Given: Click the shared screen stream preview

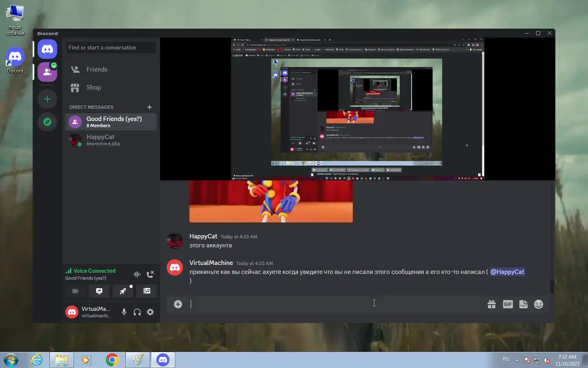Looking at the screenshot, I should coord(358,109).
